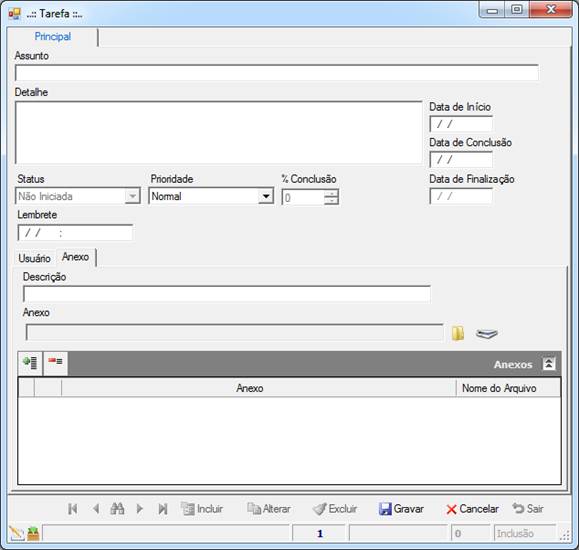
Task: Save task with Gravar button
Action: point(401,509)
